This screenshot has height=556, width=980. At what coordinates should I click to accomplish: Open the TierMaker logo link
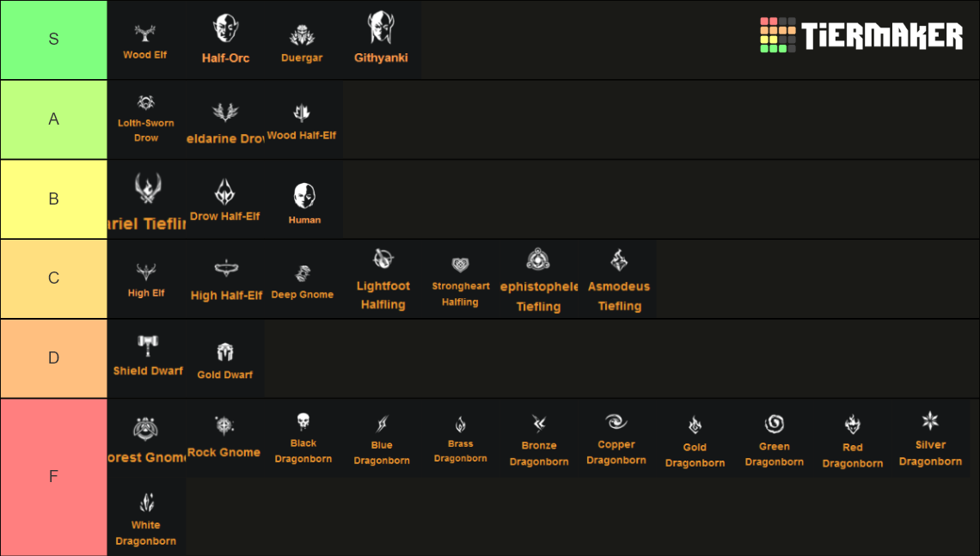[x=861, y=35]
